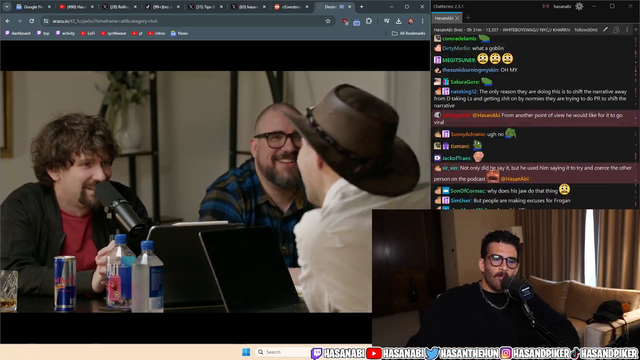Click the moderation mode pencil icon
This screenshot has height=360, width=640.
[605, 30]
